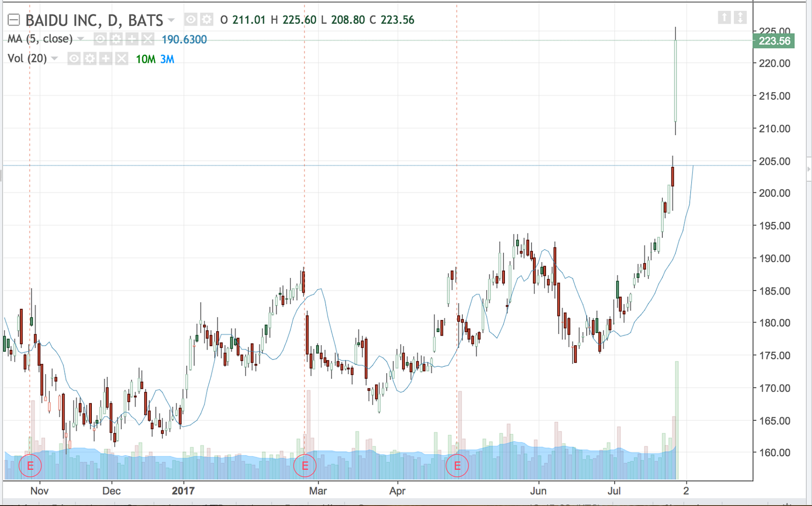Image resolution: width=812 pixels, height=506 pixels.
Task: Click the 220.00 price axis label
Action: coord(774,63)
